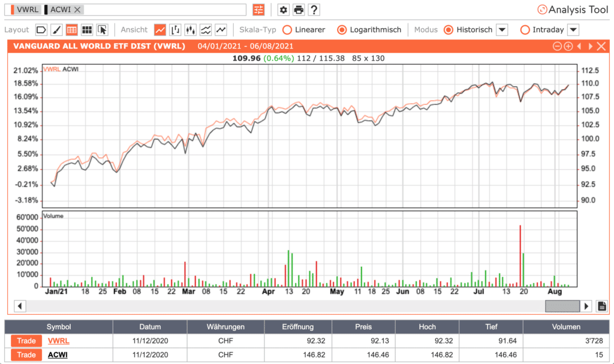Select the Logarithmisch scale option
Screen dimensions: 614x364
342,30
